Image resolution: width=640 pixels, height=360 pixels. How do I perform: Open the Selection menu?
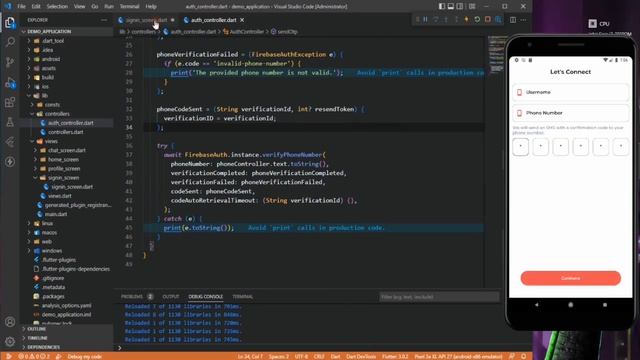click(x=57, y=6)
